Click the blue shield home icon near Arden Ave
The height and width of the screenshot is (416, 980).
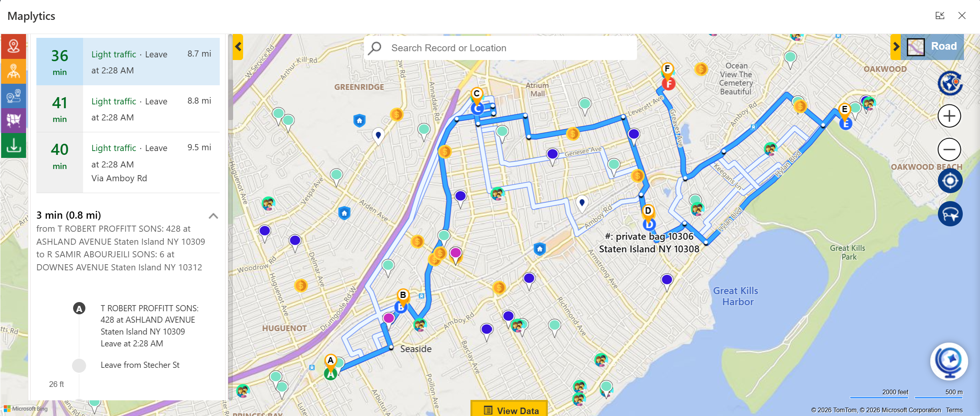tap(344, 213)
